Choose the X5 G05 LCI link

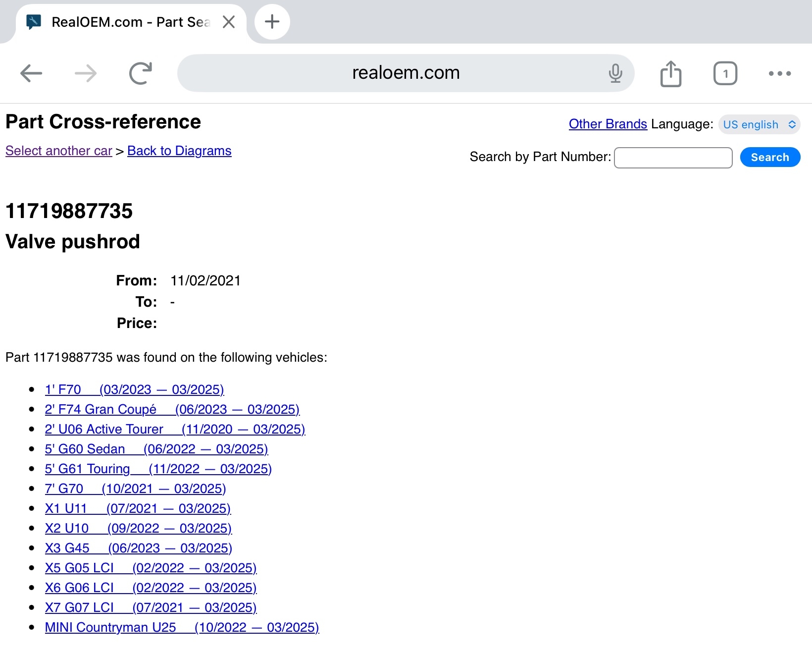click(151, 568)
